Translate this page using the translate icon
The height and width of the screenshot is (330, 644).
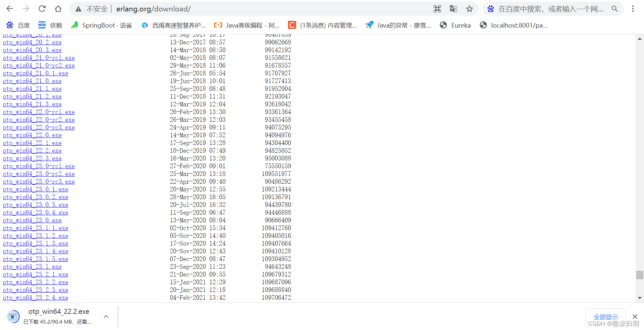[453, 9]
